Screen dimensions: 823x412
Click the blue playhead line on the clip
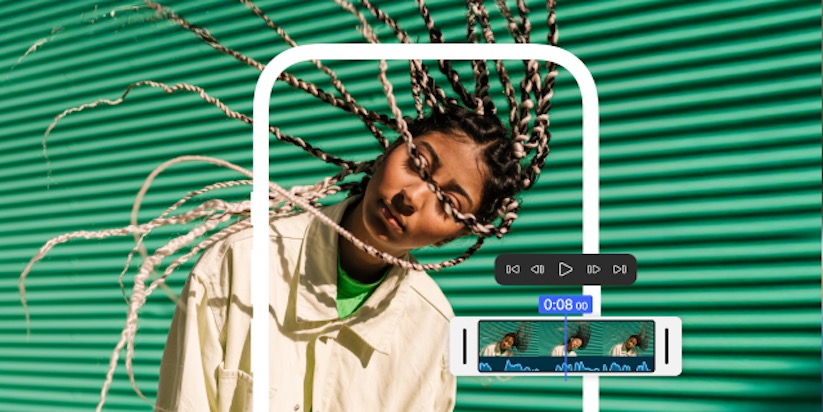[565, 345]
